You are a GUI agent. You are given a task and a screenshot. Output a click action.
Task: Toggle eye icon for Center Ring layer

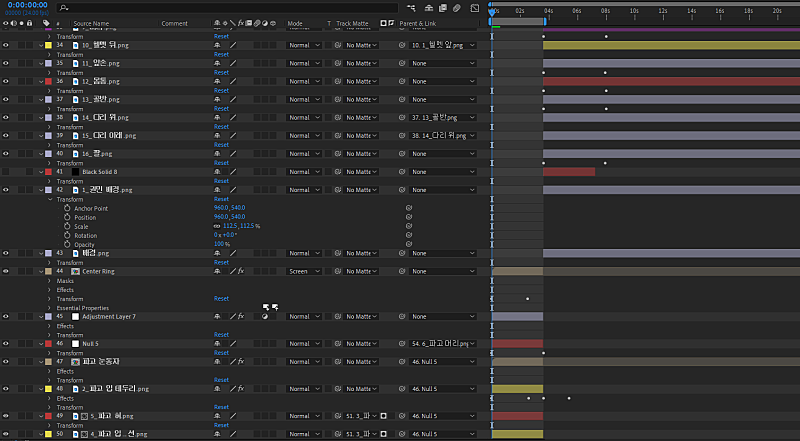[x=6, y=271]
